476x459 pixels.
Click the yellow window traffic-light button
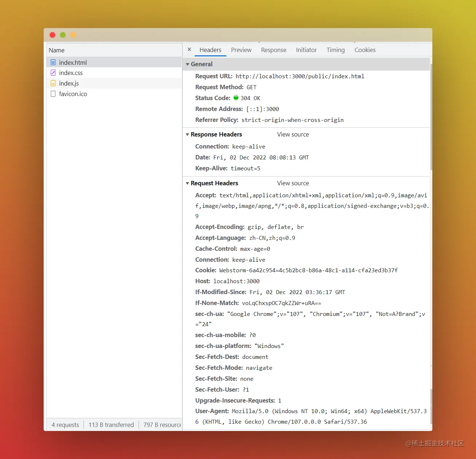73,35
